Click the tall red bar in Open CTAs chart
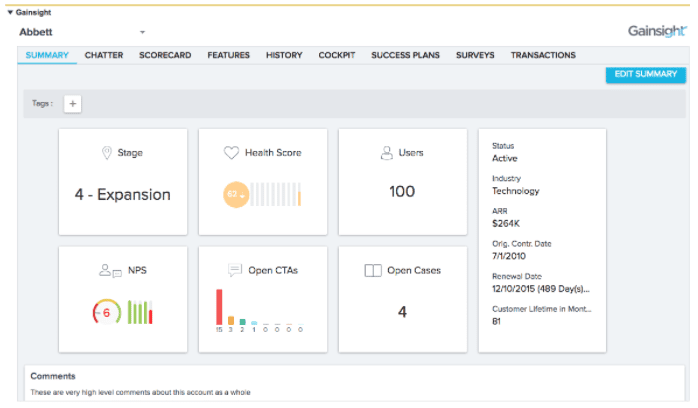This screenshot has width=698, height=408. tap(219, 306)
